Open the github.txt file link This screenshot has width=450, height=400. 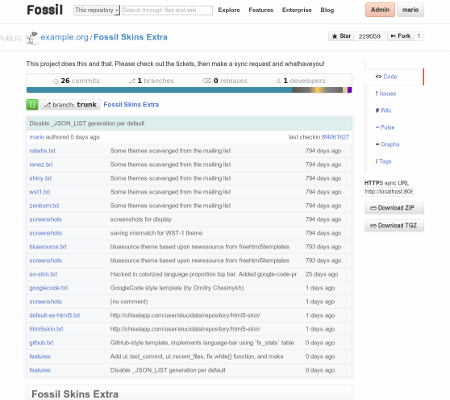41,343
